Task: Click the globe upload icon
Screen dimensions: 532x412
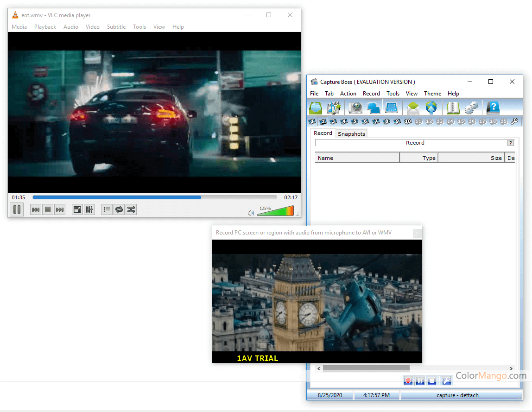Action: [x=431, y=108]
